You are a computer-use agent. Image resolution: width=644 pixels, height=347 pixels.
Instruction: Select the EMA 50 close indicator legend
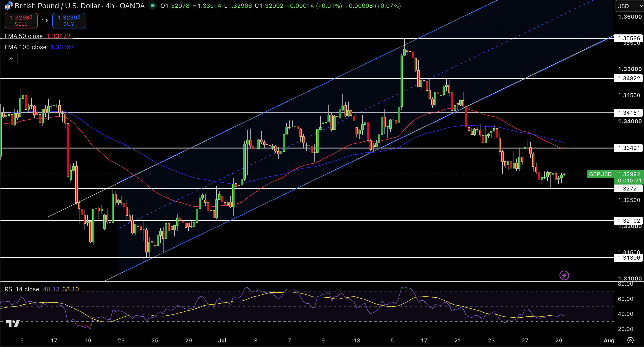coord(23,36)
